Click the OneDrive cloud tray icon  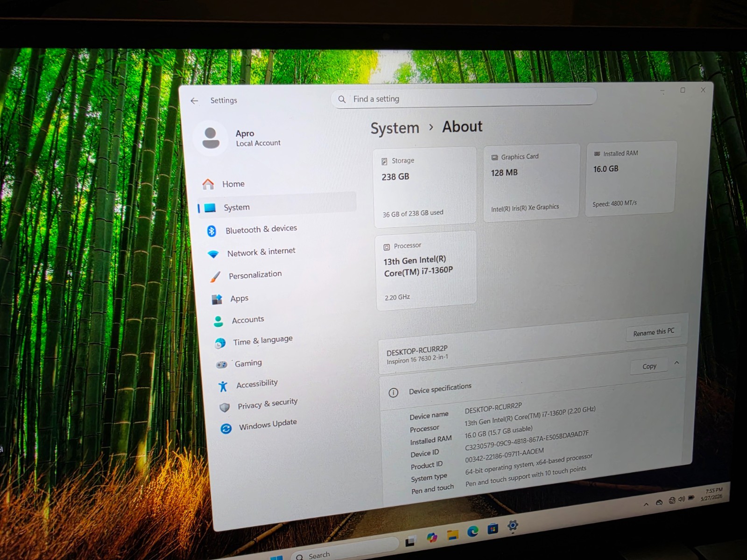coord(659,502)
